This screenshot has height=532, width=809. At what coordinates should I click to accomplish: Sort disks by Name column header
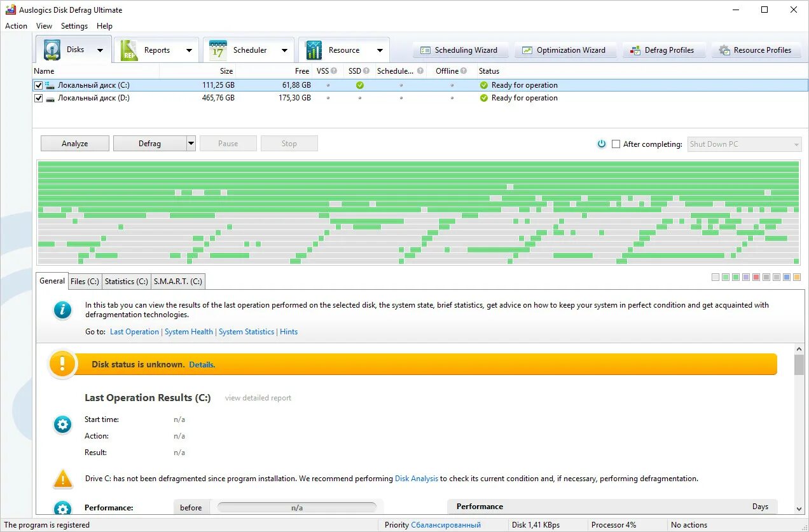pyautogui.click(x=95, y=71)
